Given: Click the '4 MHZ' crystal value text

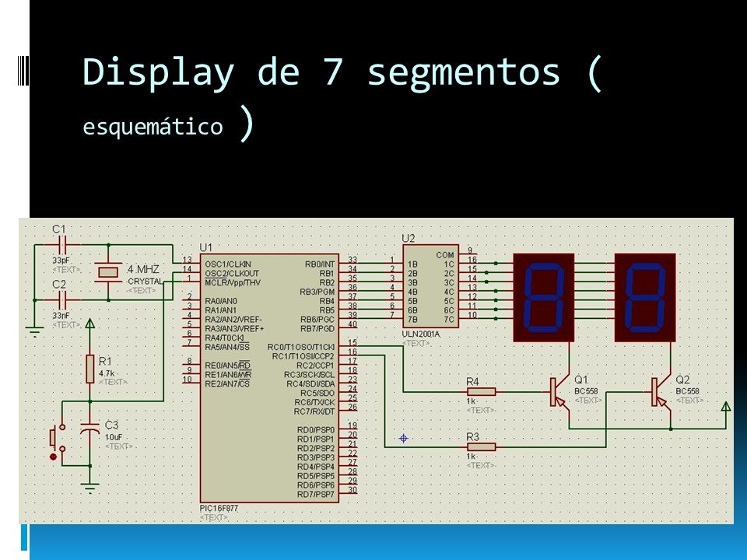Looking at the screenshot, I should (143, 270).
